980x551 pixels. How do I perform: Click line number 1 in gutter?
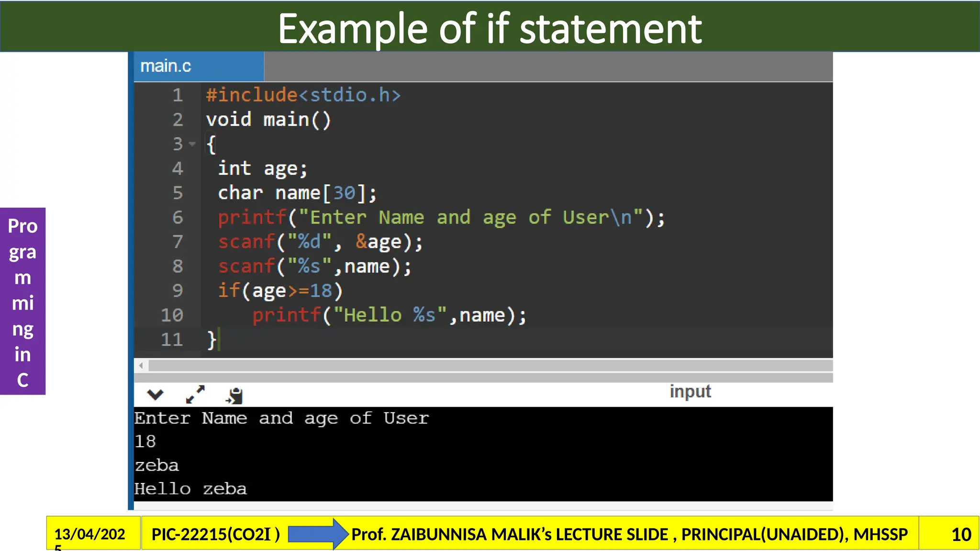tap(178, 95)
